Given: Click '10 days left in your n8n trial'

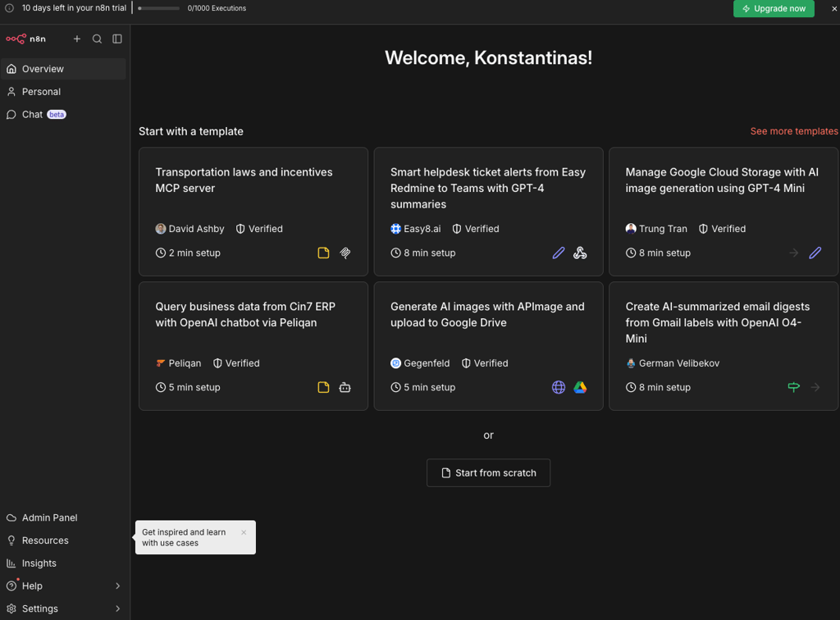Looking at the screenshot, I should point(74,8).
